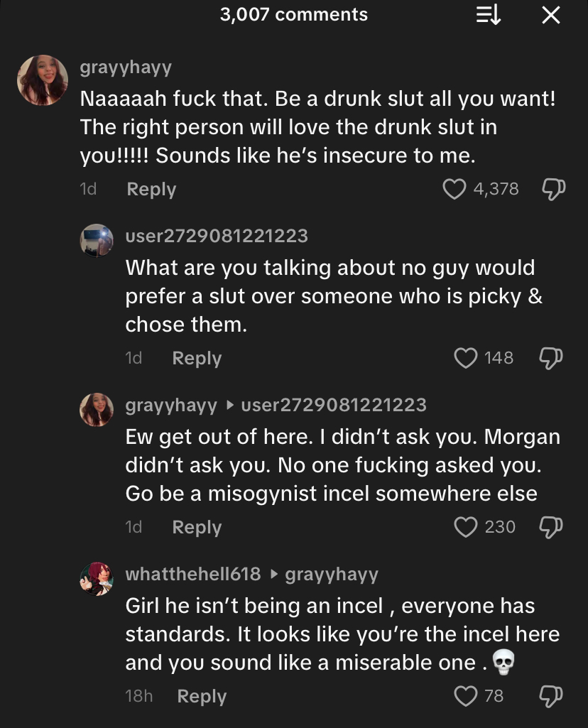Image resolution: width=588 pixels, height=728 pixels.
Task: Open grayyhayy username link on top comment
Action: tap(126, 67)
